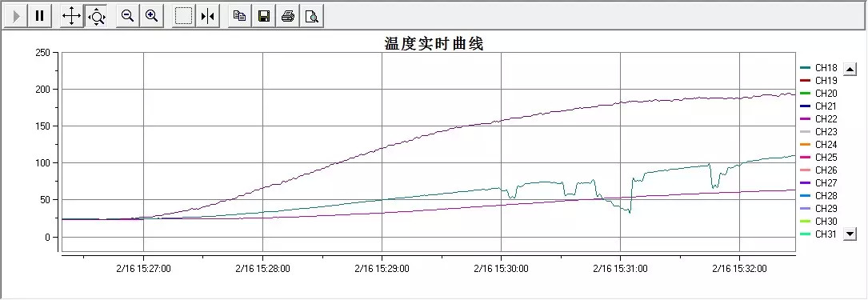Select CH28 in the legend

coord(819,195)
